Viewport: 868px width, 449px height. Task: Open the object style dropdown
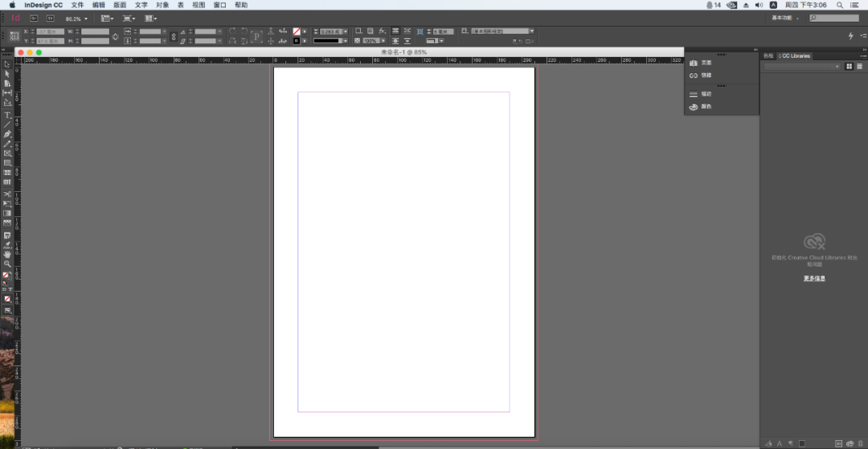[532, 31]
